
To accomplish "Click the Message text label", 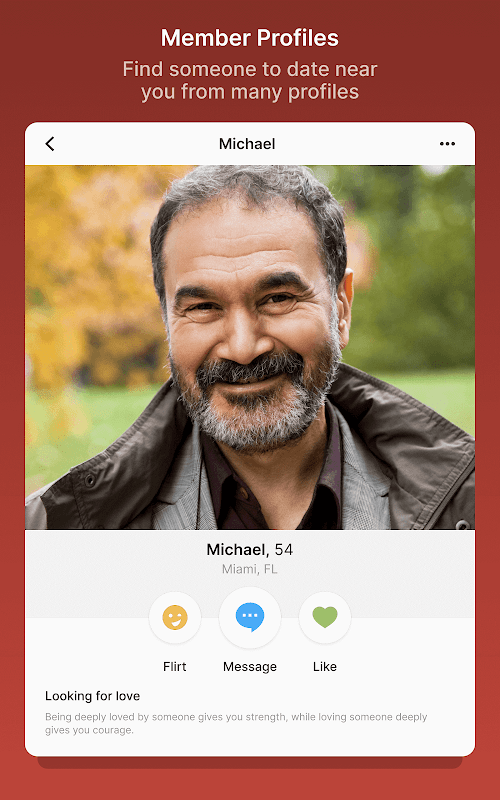I will click(250, 667).
